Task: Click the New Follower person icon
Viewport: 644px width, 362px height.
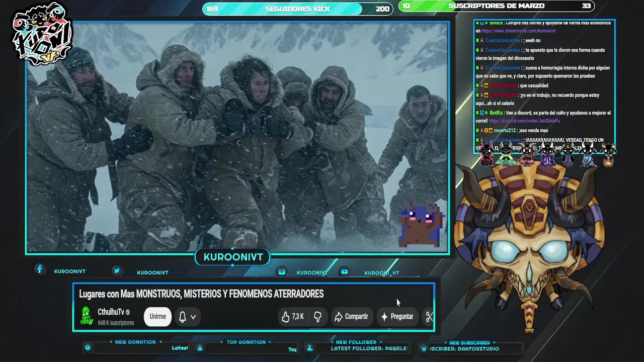Action: click(310, 348)
